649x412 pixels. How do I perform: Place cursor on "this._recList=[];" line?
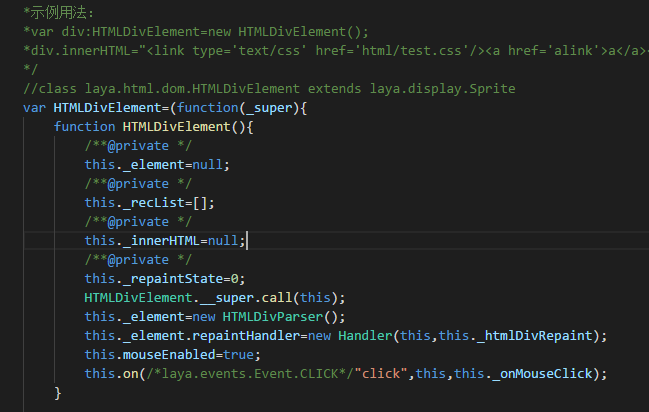[149, 203]
